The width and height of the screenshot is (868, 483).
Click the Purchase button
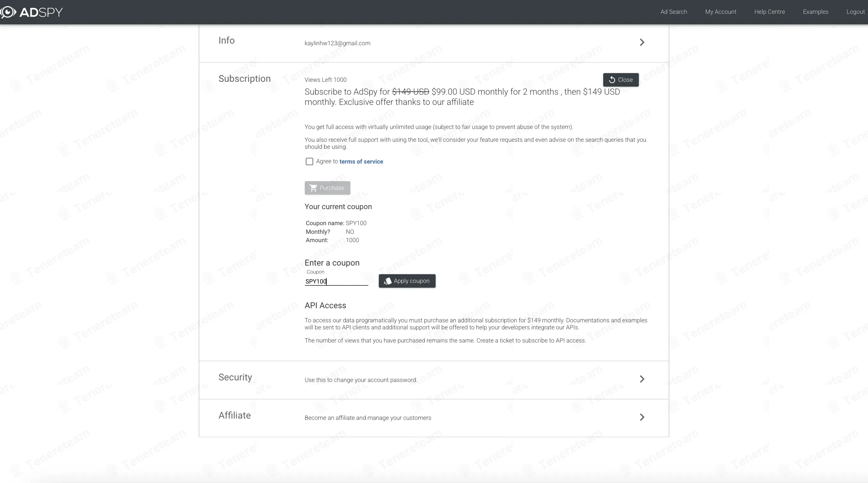point(327,188)
